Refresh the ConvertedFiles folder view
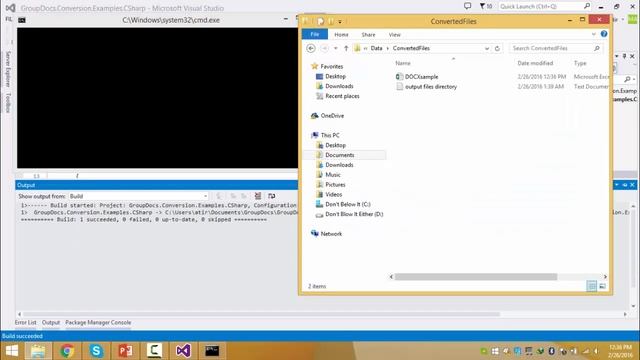This screenshot has width=640, height=360. click(497, 48)
